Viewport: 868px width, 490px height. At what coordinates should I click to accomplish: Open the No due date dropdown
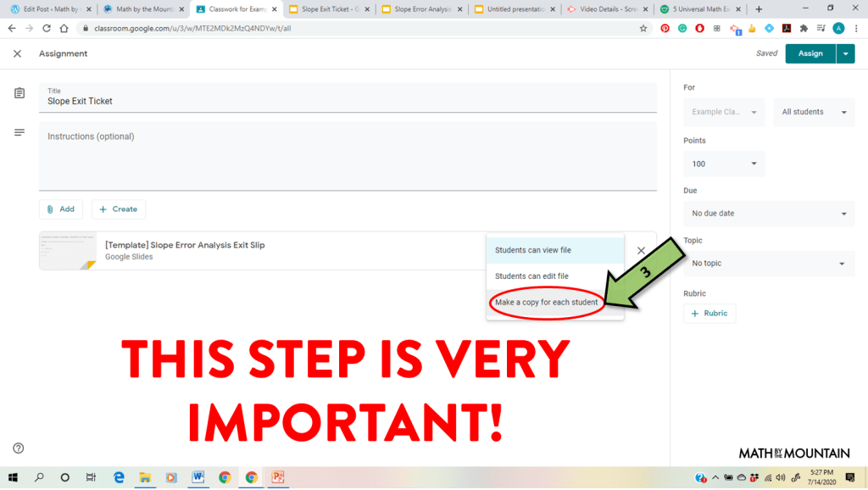769,214
